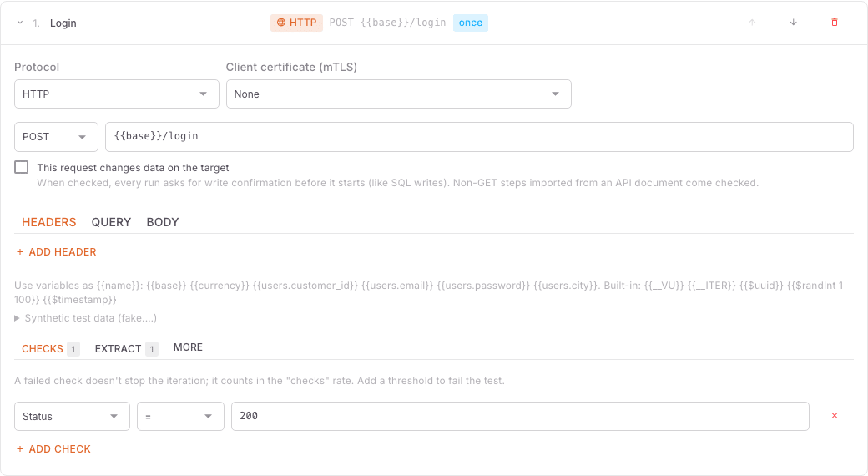Switch to the BODY tab
This screenshot has width=868, height=476.
pyautogui.click(x=163, y=222)
